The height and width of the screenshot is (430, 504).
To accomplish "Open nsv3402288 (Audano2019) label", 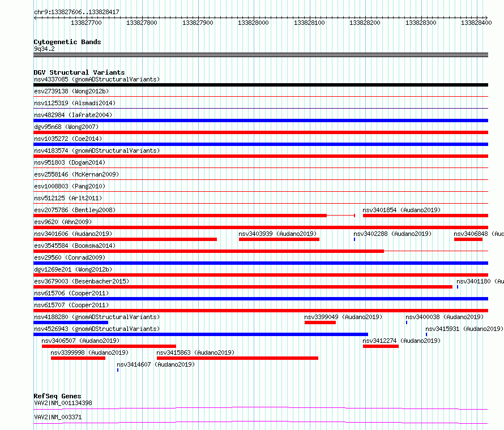I will pyautogui.click(x=392, y=234).
